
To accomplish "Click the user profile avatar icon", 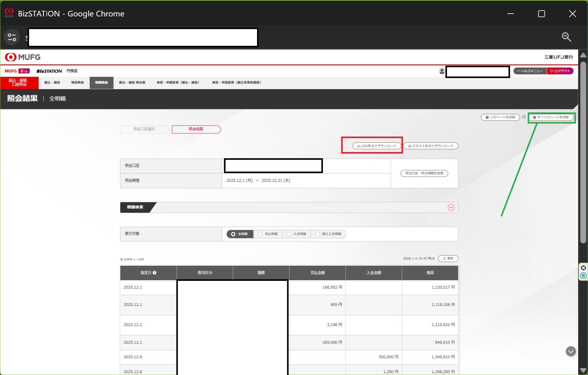I will click(442, 71).
